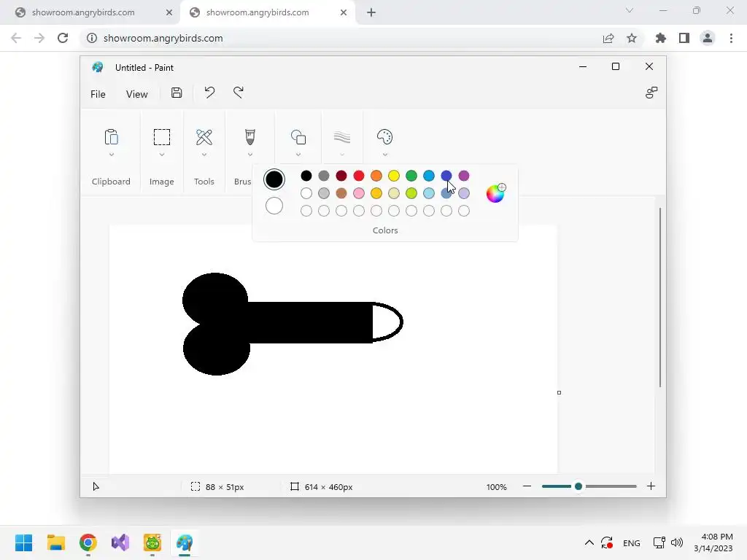
Task: Expand the Tools dropdown chevron
Action: [204, 155]
